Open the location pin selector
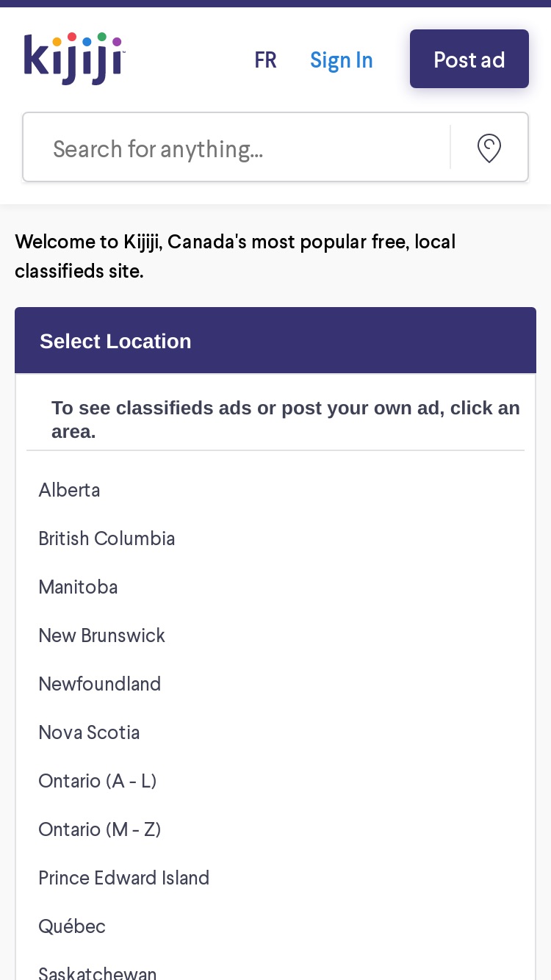The width and height of the screenshot is (551, 980). click(x=489, y=148)
